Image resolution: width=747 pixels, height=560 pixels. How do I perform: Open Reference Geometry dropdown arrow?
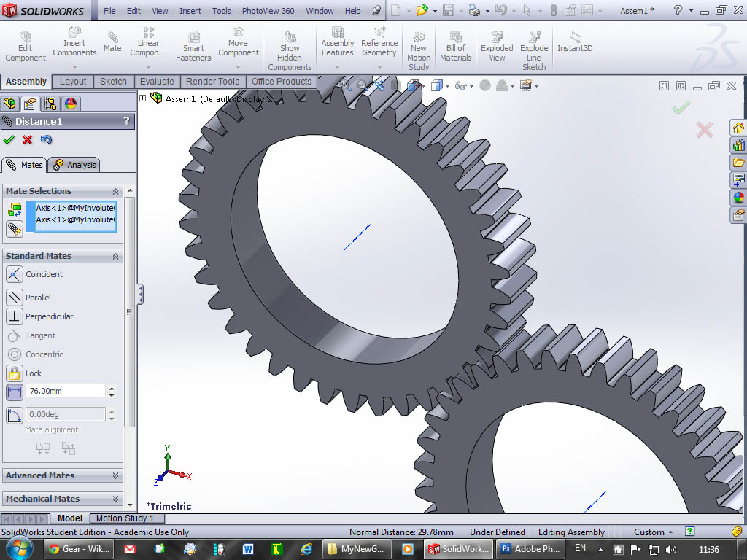coord(379,67)
